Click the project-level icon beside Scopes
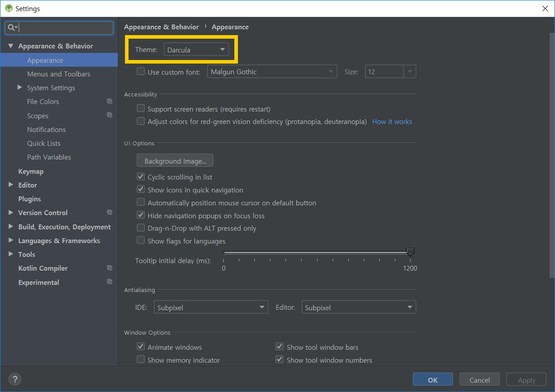The height and width of the screenshot is (392, 555). [x=109, y=115]
